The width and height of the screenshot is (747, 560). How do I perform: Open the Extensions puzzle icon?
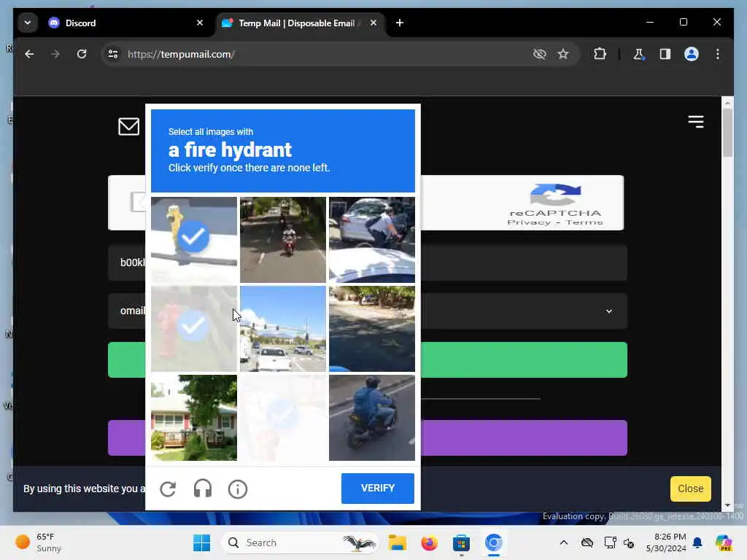point(600,54)
